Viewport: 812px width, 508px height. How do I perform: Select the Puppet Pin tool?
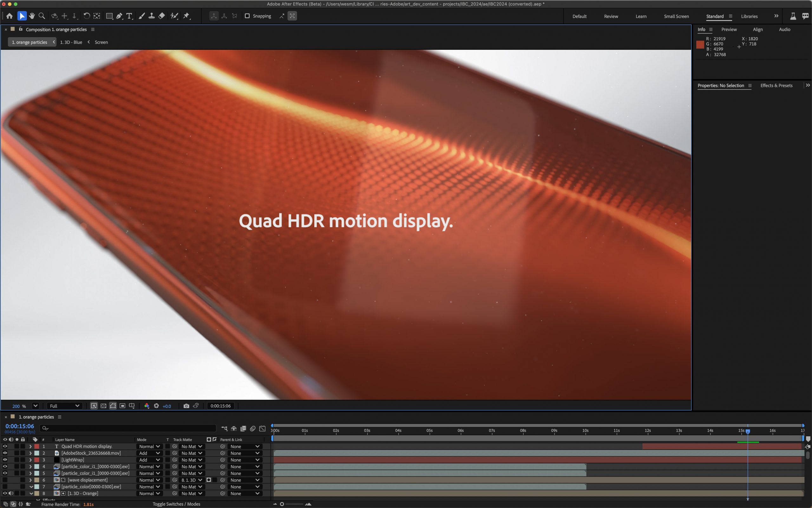(x=187, y=16)
